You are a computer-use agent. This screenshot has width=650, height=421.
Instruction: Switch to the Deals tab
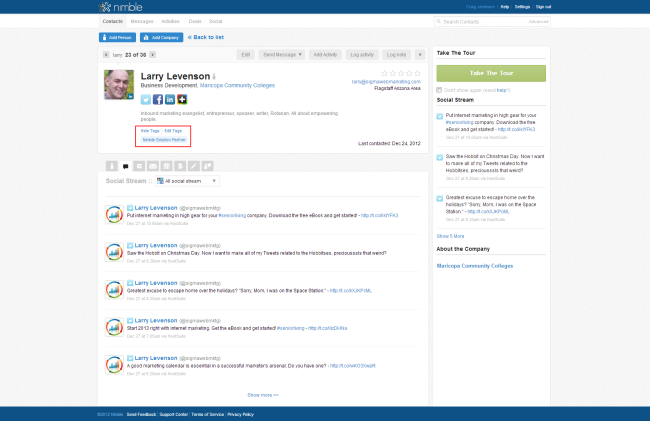click(x=195, y=21)
